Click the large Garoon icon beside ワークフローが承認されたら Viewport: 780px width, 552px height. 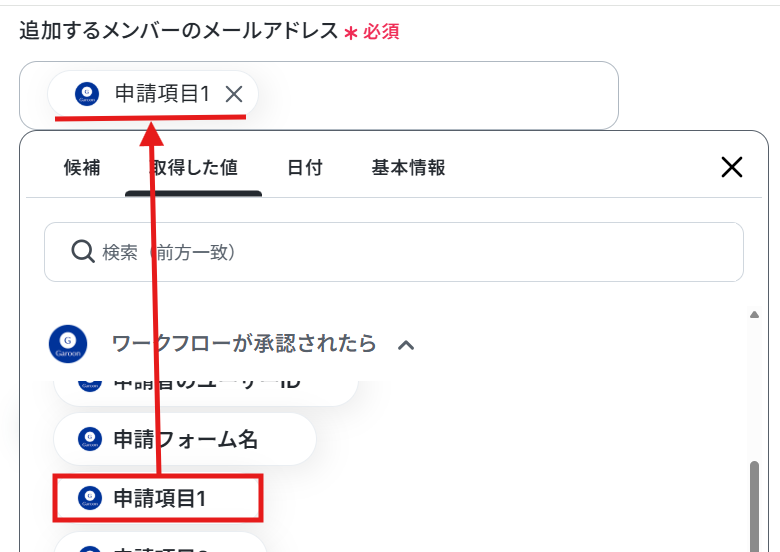[x=68, y=344]
